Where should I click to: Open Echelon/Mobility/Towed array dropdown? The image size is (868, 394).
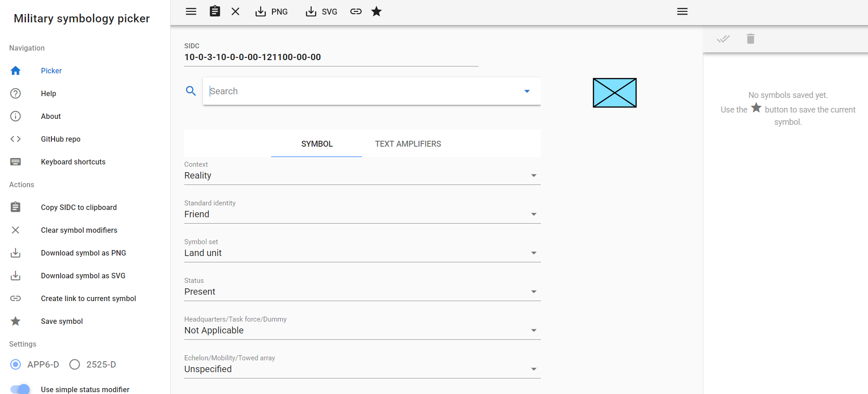(x=362, y=369)
